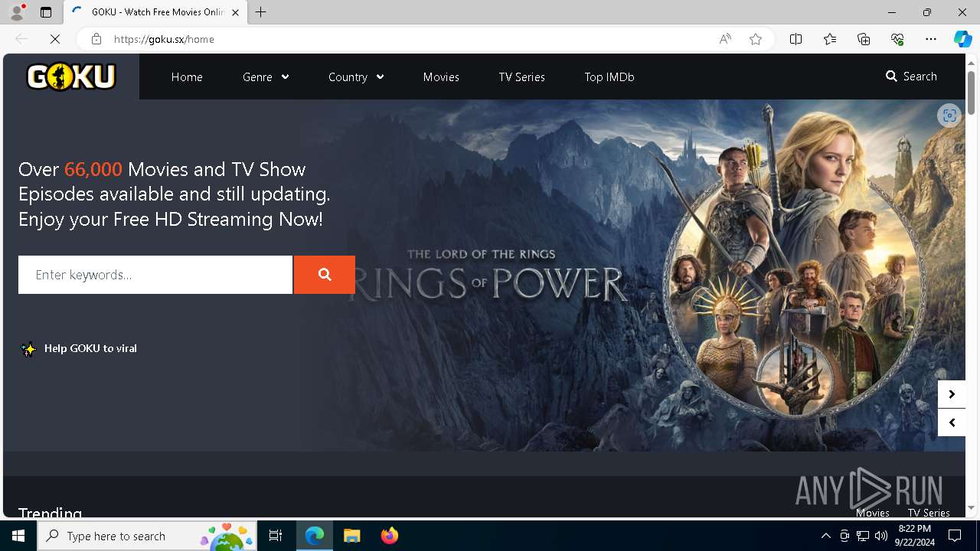Click the orange search magnifier button

pos(325,275)
